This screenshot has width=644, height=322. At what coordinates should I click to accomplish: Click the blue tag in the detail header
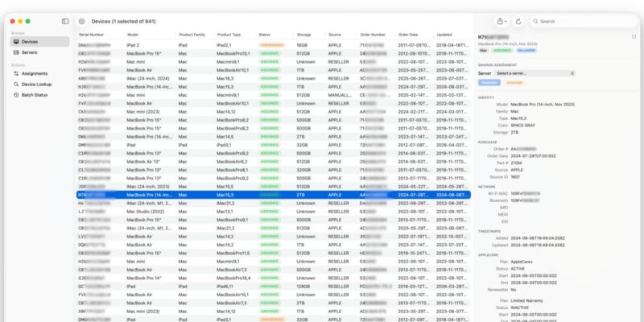pyautogui.click(x=526, y=51)
